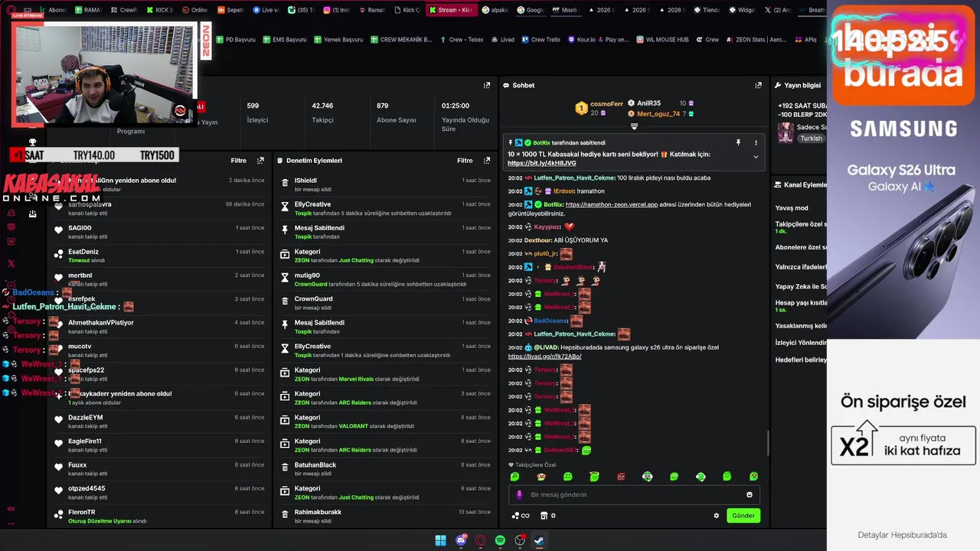Image resolution: width=980 pixels, height=551 pixels.
Task: Open Filtre in the activity feed panel
Action: [238, 161]
